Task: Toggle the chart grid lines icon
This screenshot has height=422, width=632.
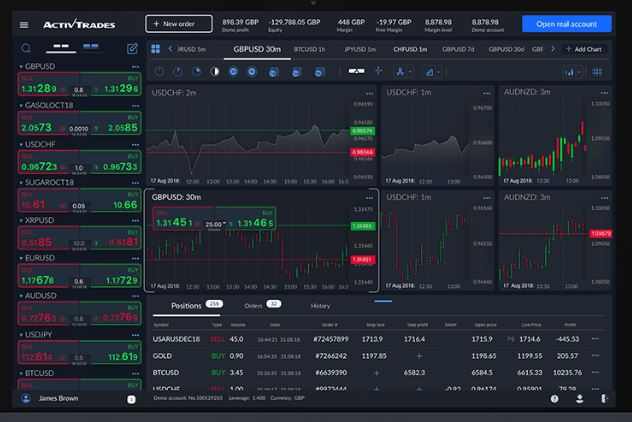Action: click(x=597, y=72)
